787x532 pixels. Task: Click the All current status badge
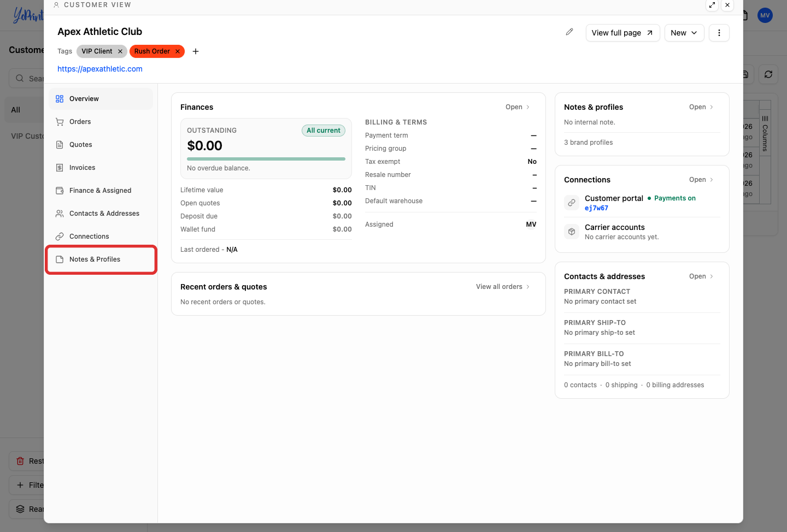click(x=324, y=131)
